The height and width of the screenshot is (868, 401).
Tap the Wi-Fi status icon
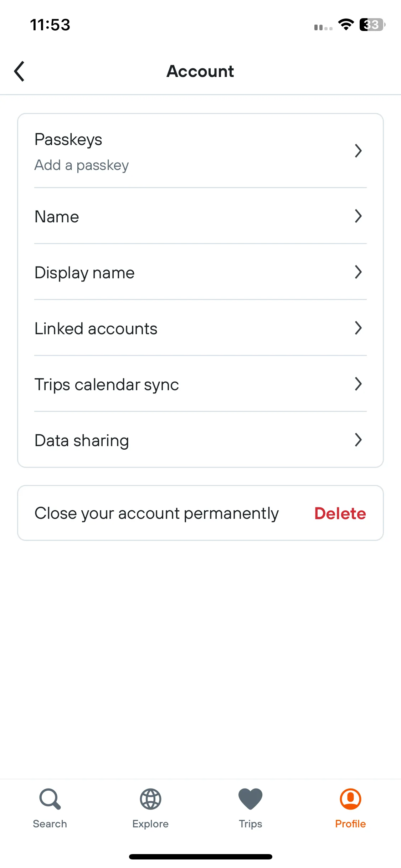point(346,25)
